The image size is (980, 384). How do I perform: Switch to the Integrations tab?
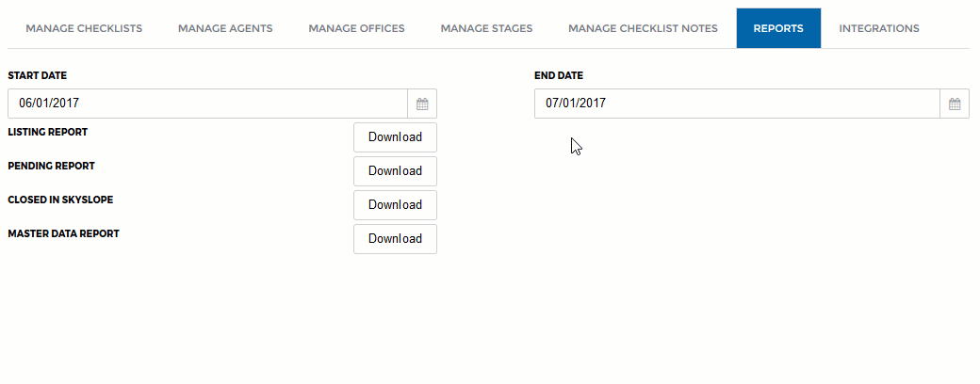(879, 28)
